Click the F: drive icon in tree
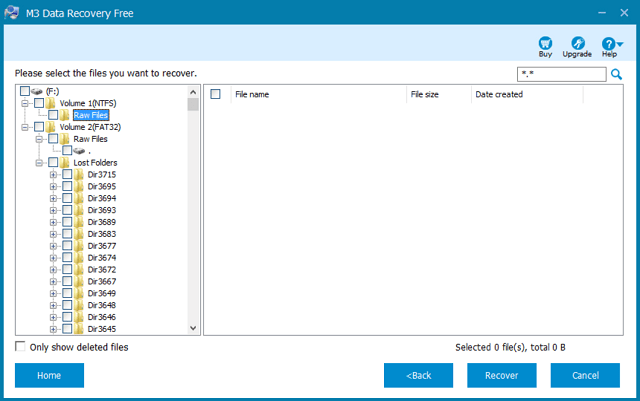640x401 pixels. (x=37, y=91)
